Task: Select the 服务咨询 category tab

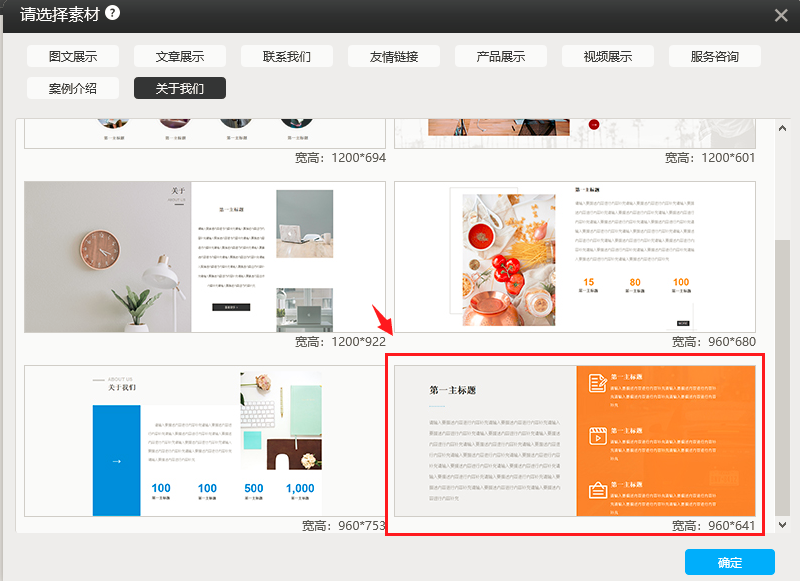Action: point(715,56)
